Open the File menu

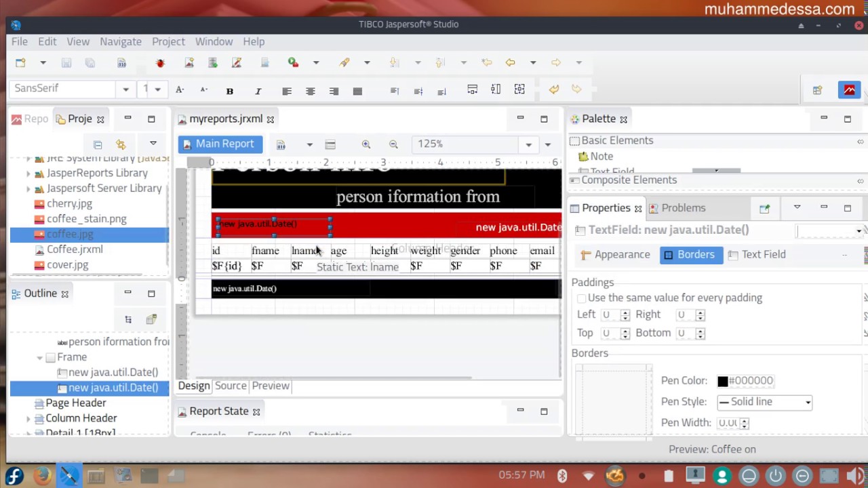[x=19, y=42]
